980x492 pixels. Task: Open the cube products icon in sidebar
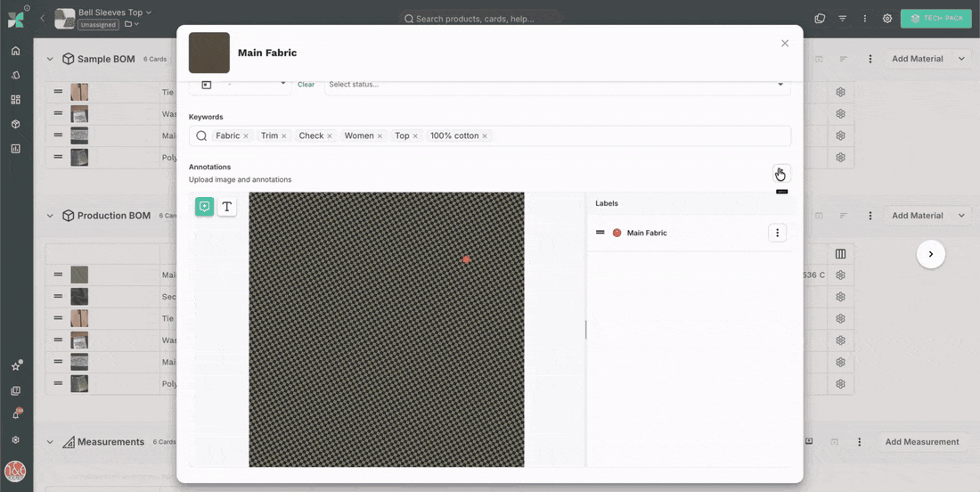pos(16,124)
